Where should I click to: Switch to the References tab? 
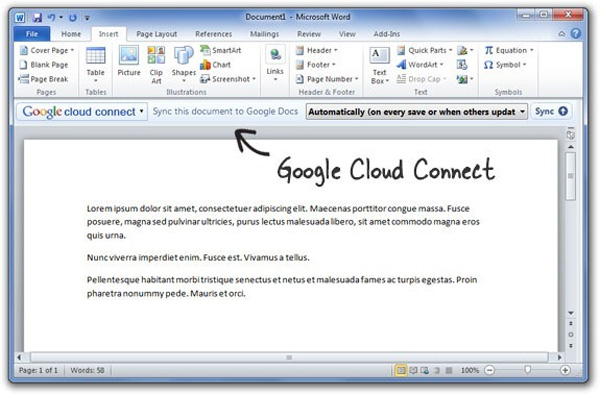214,34
